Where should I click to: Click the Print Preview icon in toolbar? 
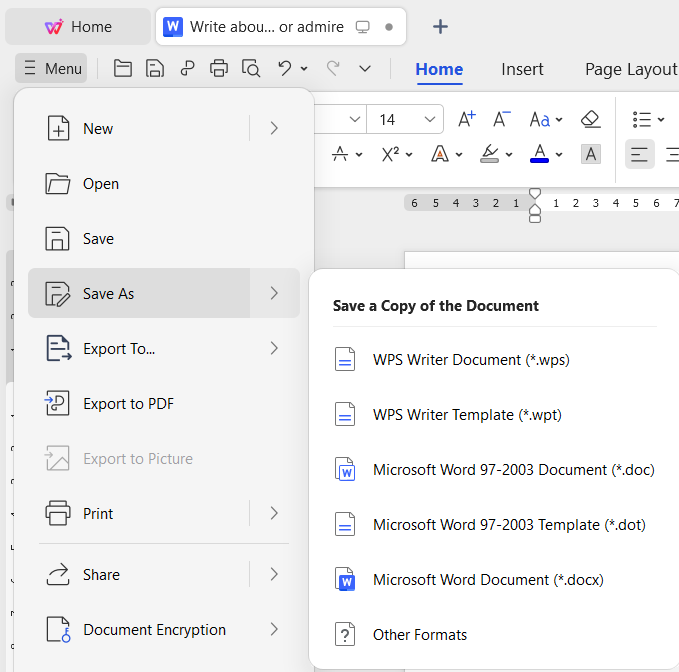click(x=251, y=68)
